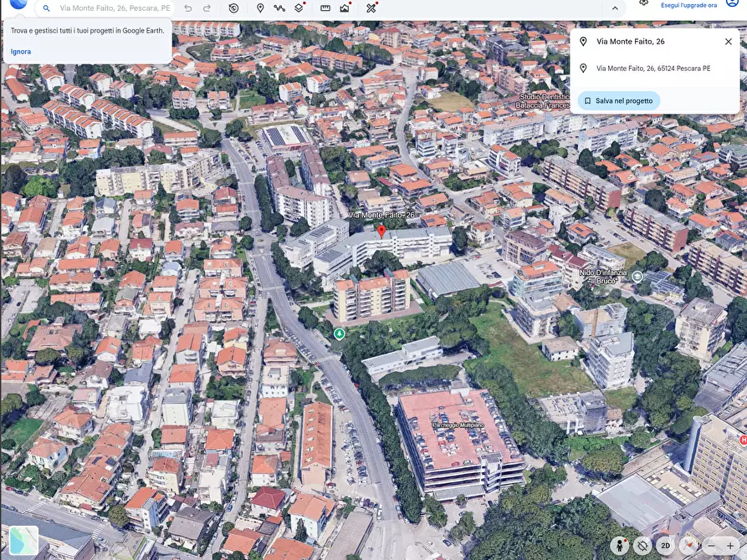Activate Pegman for Street View
The image size is (747, 560).
621,545
